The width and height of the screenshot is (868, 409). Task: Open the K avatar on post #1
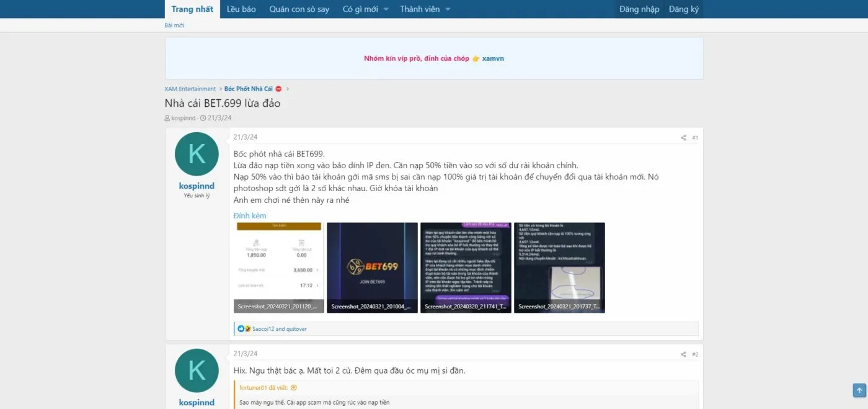point(197,154)
